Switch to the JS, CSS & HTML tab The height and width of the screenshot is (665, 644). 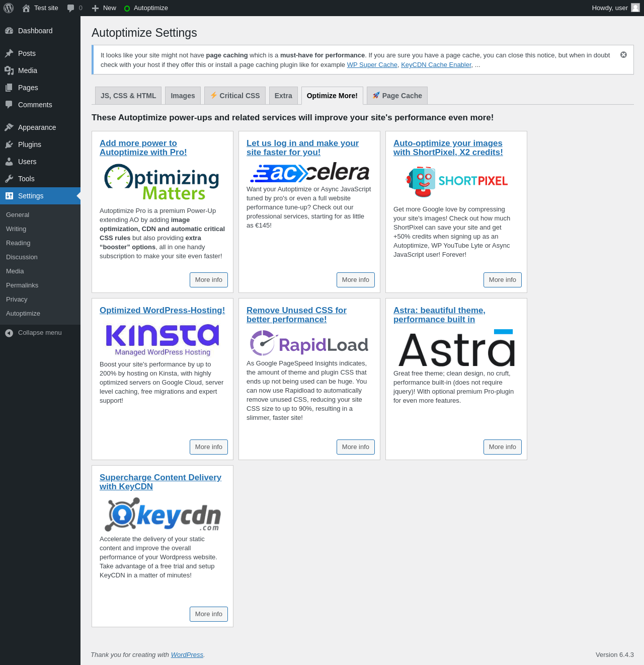coord(128,96)
